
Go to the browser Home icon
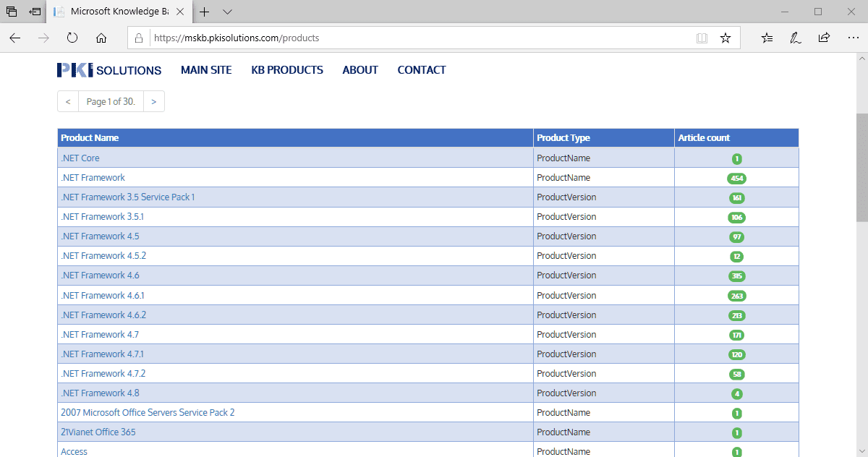101,38
